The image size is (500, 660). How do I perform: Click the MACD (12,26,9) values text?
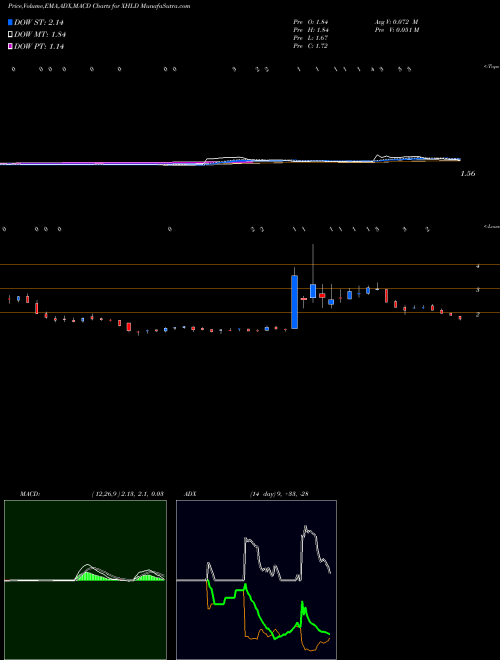click(x=127, y=494)
